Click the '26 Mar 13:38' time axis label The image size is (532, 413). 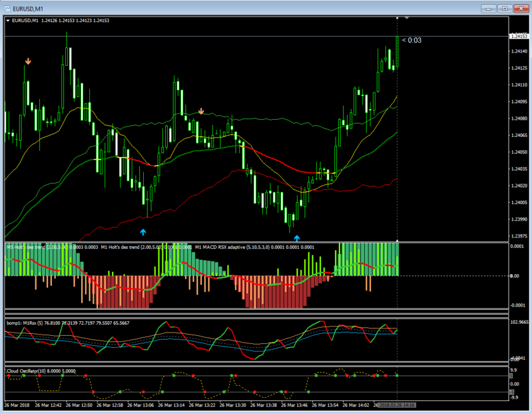[x=264, y=405]
